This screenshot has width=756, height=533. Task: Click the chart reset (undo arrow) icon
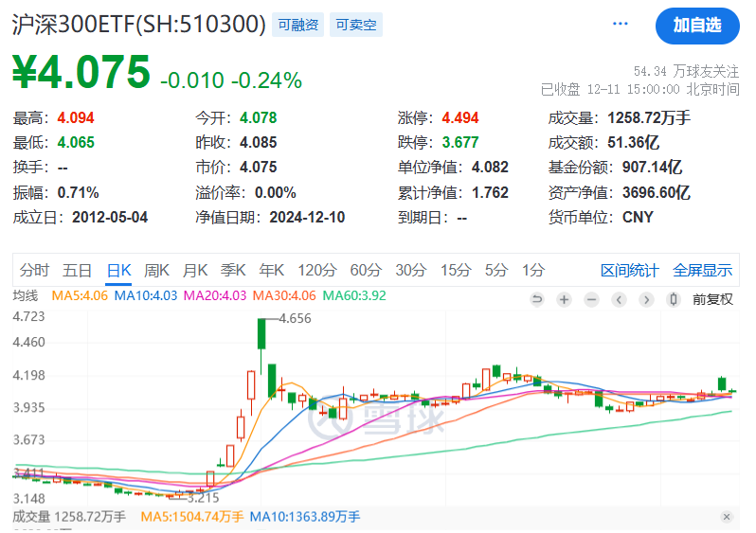coord(536,300)
